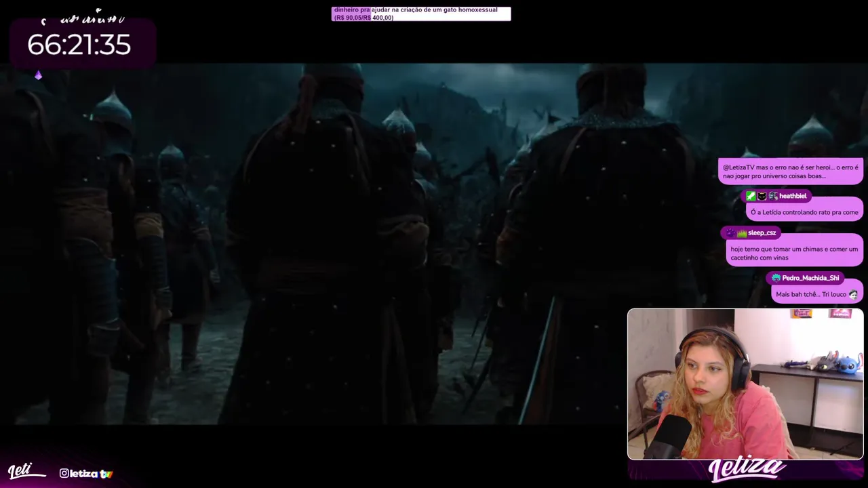Image resolution: width=868 pixels, height=488 pixels.
Task: Click heathbiel's black cat badge icon
Action: 762,196
